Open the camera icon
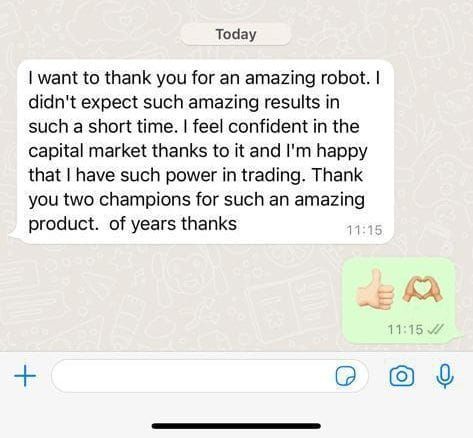 tap(402, 376)
